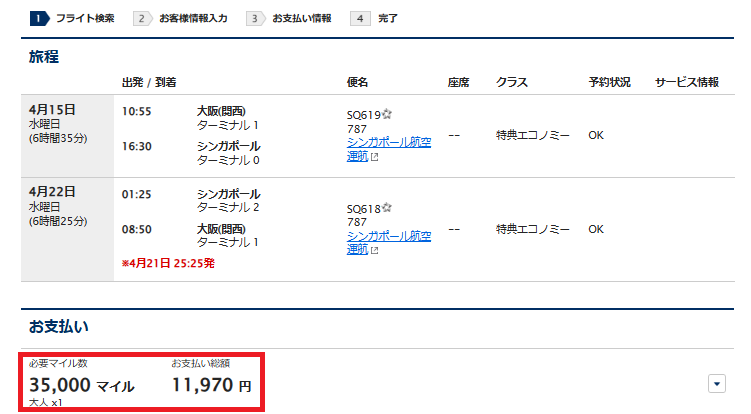Image resolution: width=751 pixels, height=414 pixels.
Task: Click the 11,970 円 total payment amount
Action: (x=210, y=385)
